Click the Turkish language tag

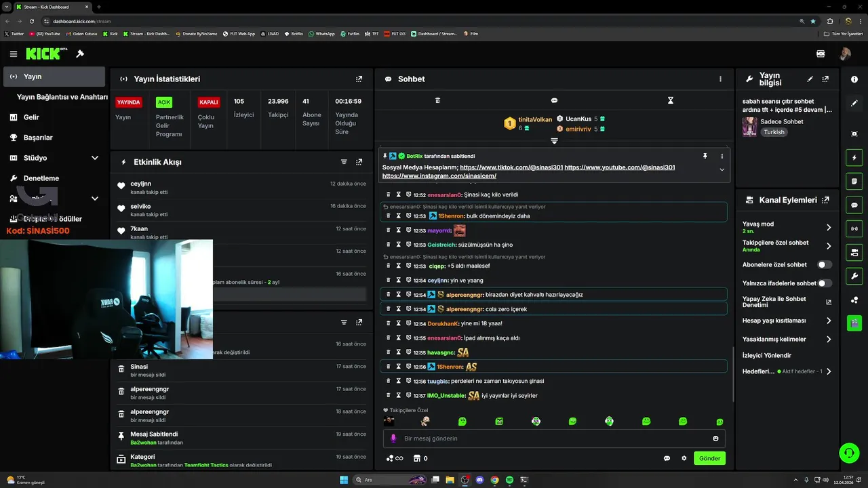coord(774,132)
